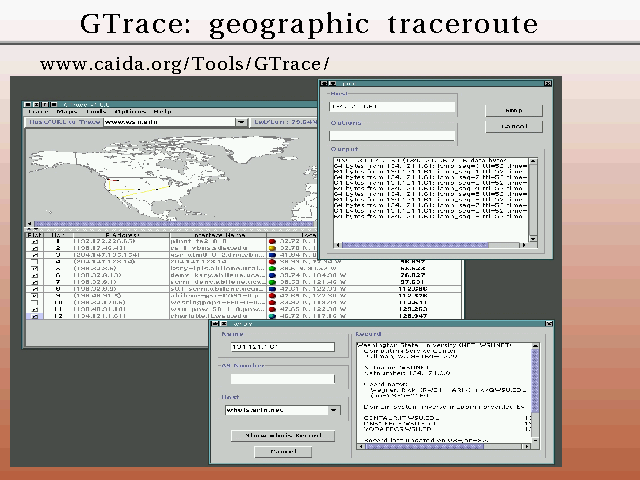Toggle the Plot checkbox for hop 6
Image resolution: width=640 pixels, height=480 pixels.
[35, 276]
